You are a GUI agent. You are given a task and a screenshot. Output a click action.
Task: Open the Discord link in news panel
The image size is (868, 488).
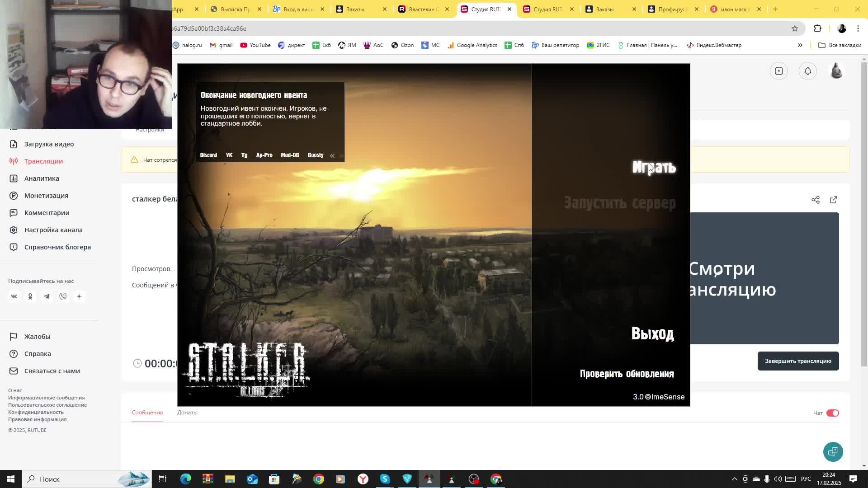tap(208, 155)
